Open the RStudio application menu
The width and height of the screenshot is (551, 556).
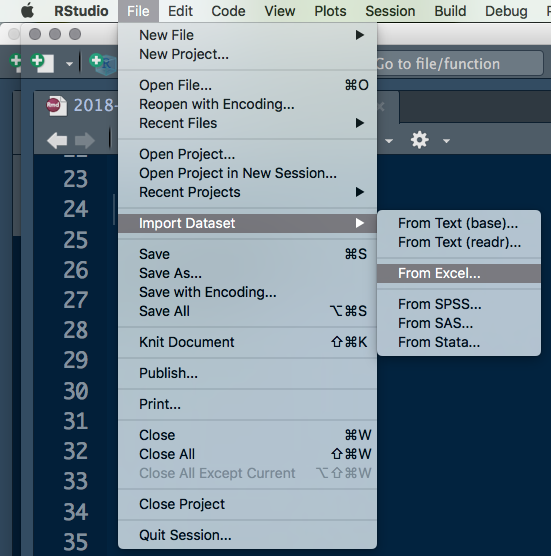pos(81,11)
